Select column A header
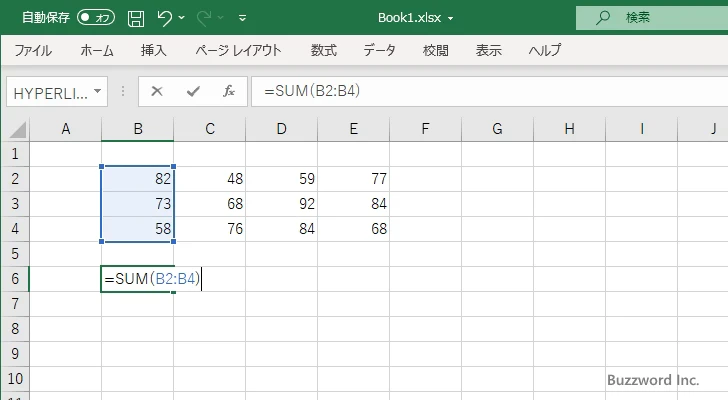This screenshot has height=400, width=728. (x=65, y=129)
